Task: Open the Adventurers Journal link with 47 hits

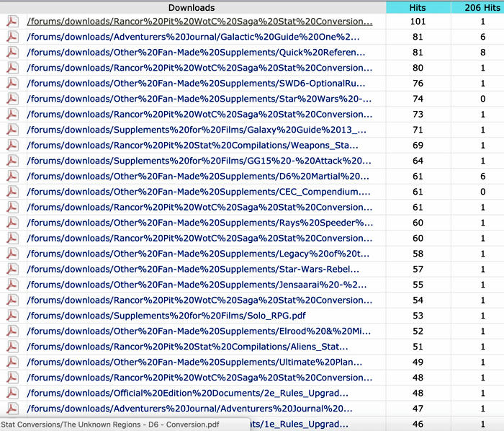Action: pos(189,408)
